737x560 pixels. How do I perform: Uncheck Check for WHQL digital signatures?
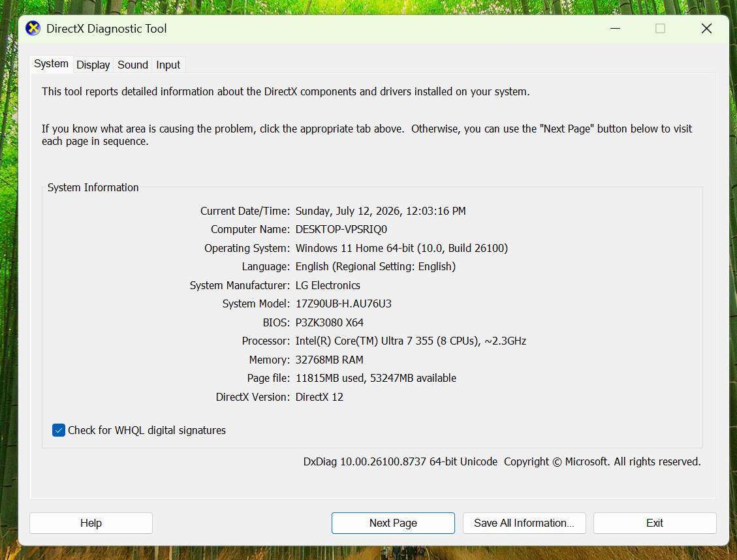pos(59,430)
